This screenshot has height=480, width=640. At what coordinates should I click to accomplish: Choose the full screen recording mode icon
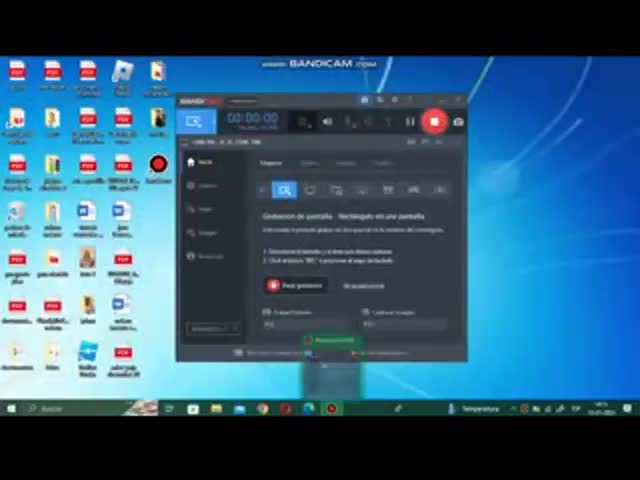tap(310, 190)
